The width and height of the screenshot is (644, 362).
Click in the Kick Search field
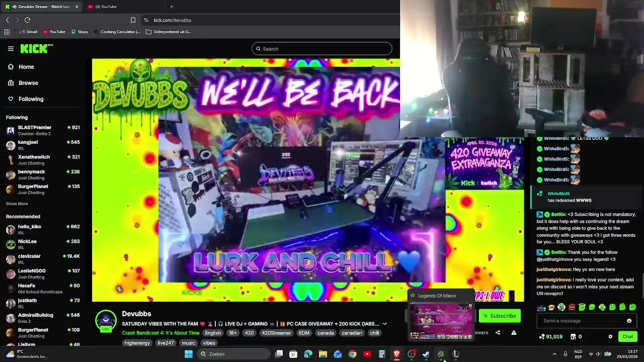coord(322,49)
